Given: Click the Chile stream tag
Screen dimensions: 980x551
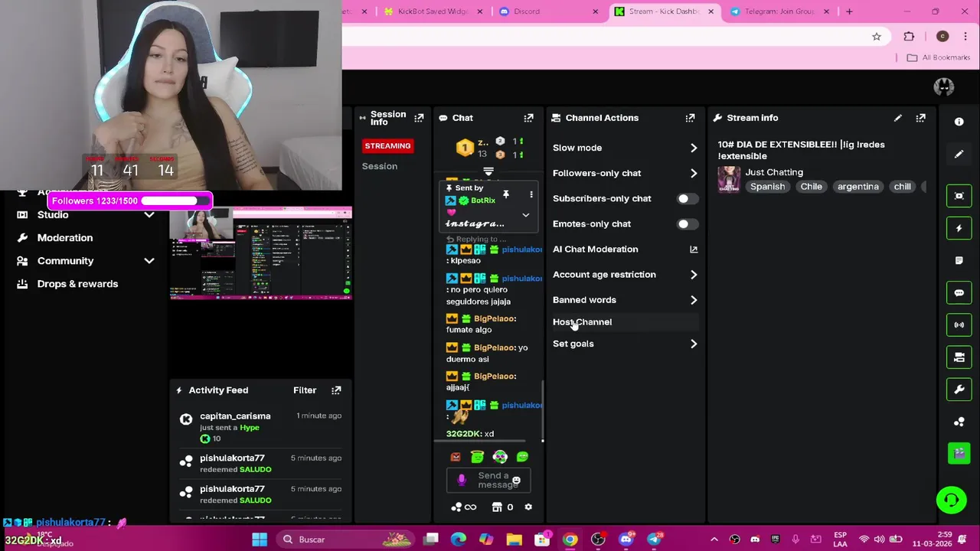Looking at the screenshot, I should pos(811,187).
